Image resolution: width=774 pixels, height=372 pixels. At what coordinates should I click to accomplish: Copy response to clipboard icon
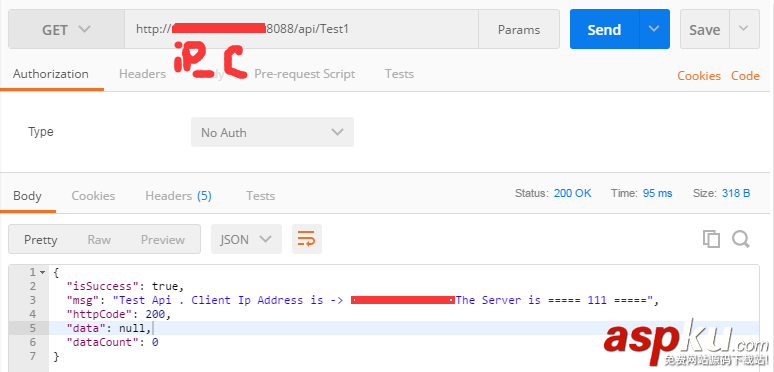711,239
